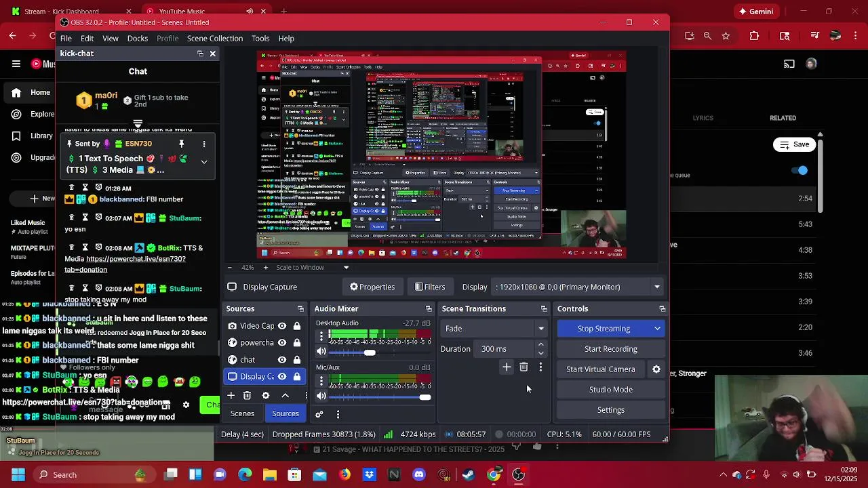Mute the Desktop Audio speaker icon
This screenshot has width=868, height=488.
pos(321,351)
